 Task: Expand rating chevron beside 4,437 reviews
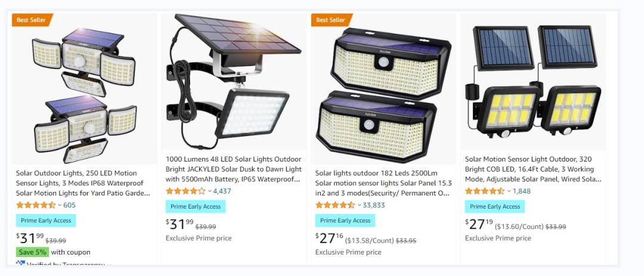coord(209,191)
